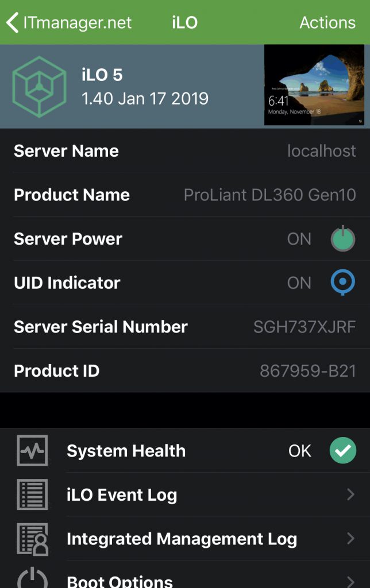
Task: Expand iLO Event Log chevron
Action: tap(350, 494)
